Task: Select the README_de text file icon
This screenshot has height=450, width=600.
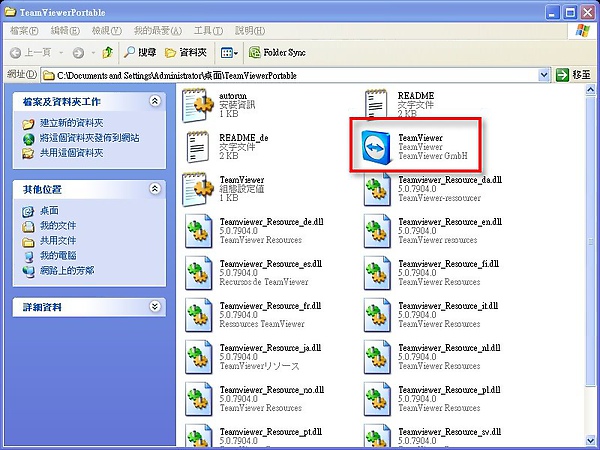Action: coord(197,147)
